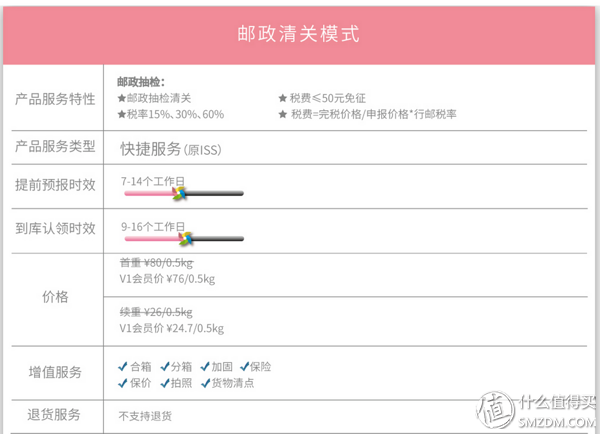This screenshot has width=600, height=434.
Task: Toggle the 加固 checkmark option
Action: coord(216,367)
